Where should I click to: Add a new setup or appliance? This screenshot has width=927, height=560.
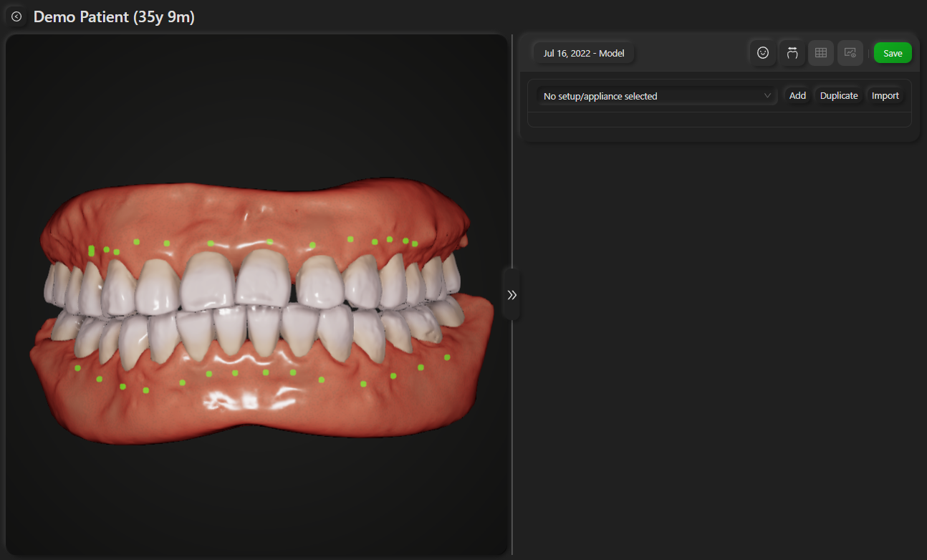tap(797, 96)
